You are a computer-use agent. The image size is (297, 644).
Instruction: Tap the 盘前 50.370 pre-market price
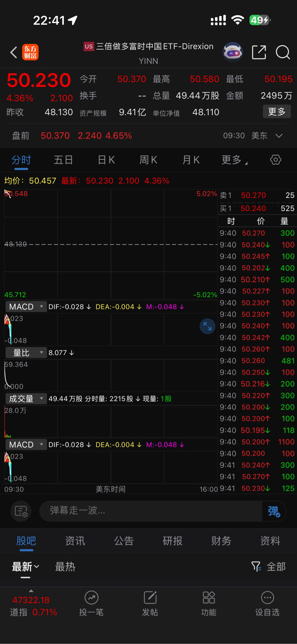(x=55, y=136)
